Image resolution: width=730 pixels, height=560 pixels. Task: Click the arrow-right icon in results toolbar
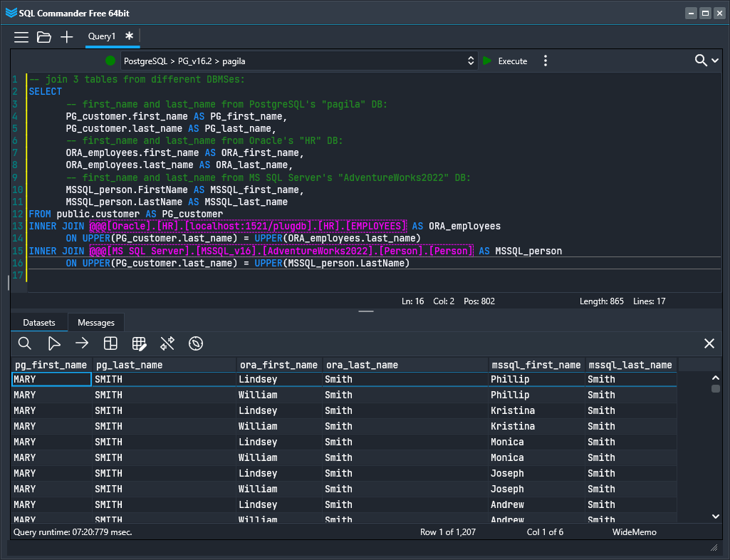point(82,344)
